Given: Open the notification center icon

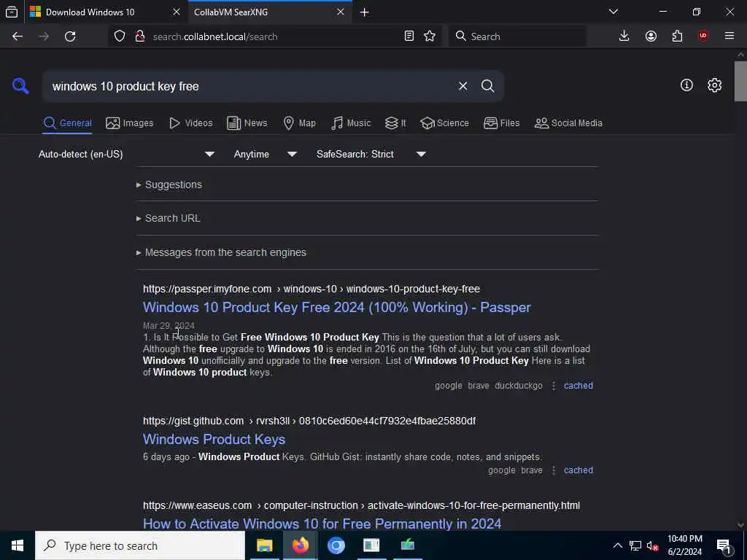Looking at the screenshot, I should 724,545.
